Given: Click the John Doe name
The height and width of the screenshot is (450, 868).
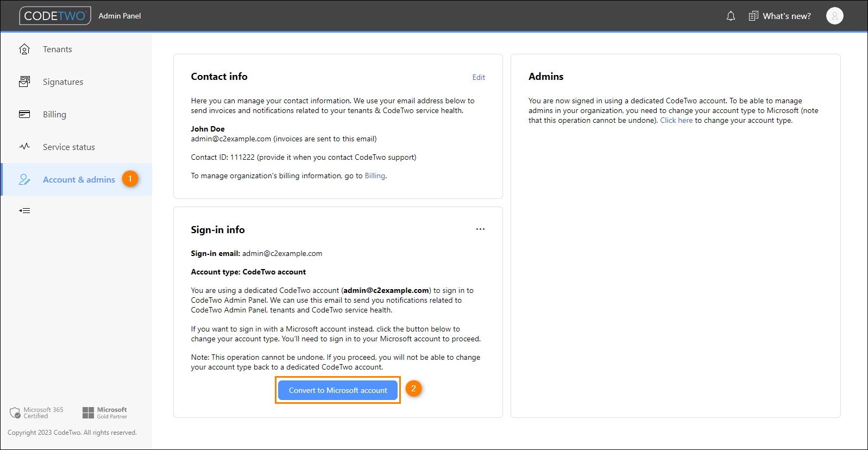Looking at the screenshot, I should pyautogui.click(x=207, y=129).
